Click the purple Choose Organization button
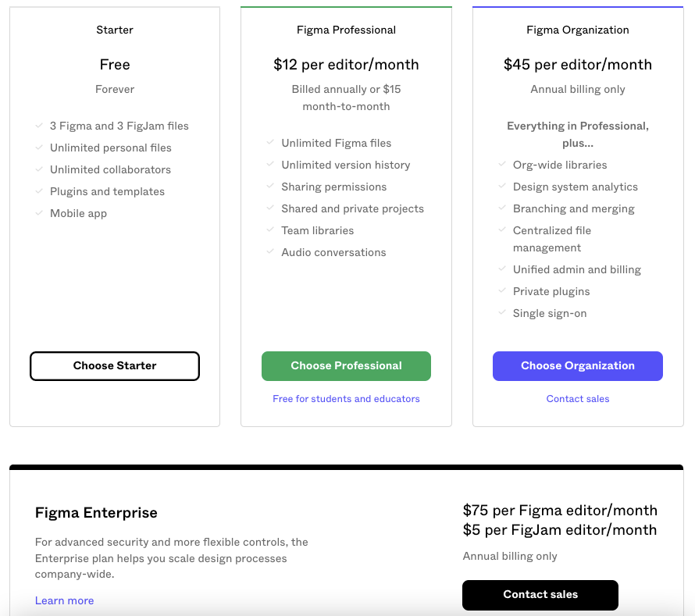695x616 pixels. [577, 366]
